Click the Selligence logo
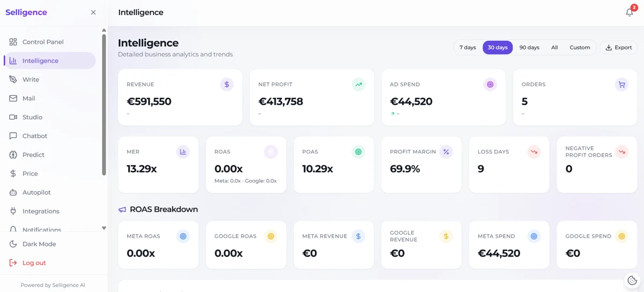 [x=26, y=12]
